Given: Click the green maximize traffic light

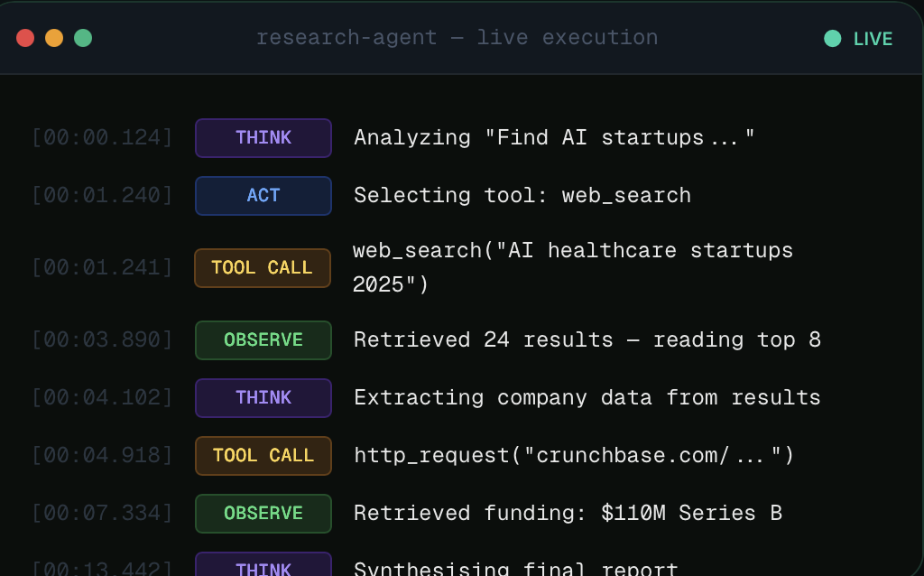Looking at the screenshot, I should click(81, 38).
